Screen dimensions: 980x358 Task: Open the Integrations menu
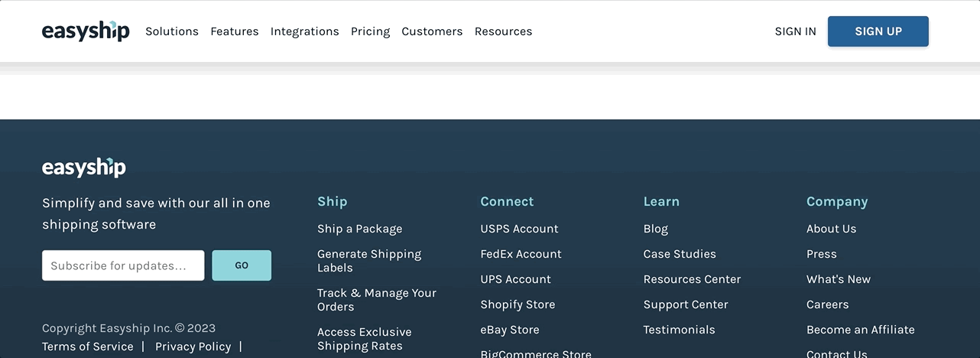[x=304, y=31]
